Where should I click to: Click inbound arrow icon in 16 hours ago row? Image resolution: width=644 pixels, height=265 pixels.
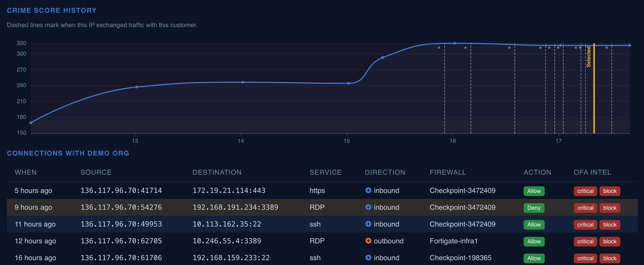368,258
